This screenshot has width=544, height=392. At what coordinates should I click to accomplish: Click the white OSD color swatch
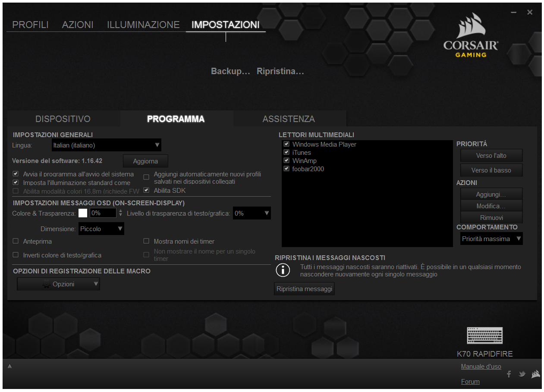pos(83,213)
